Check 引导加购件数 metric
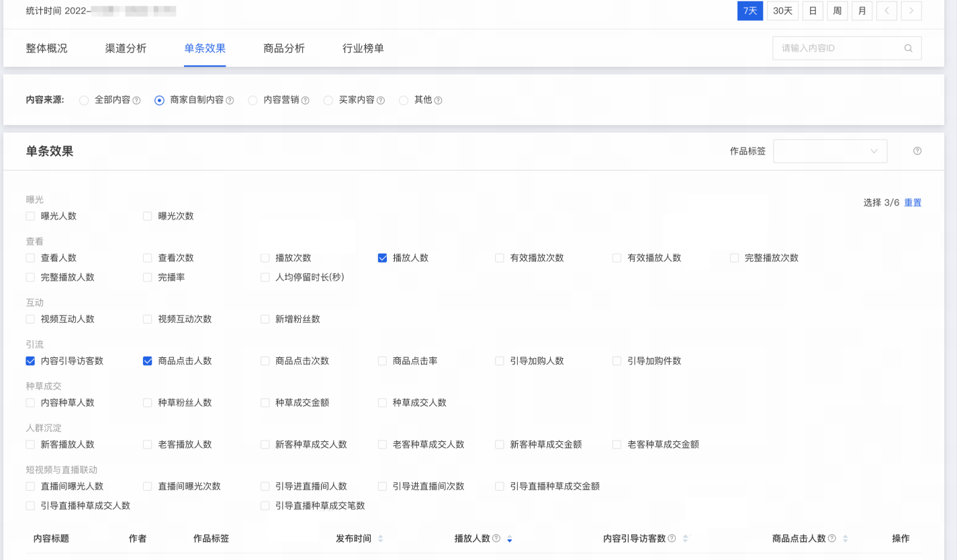This screenshot has height=560, width=957. point(617,361)
